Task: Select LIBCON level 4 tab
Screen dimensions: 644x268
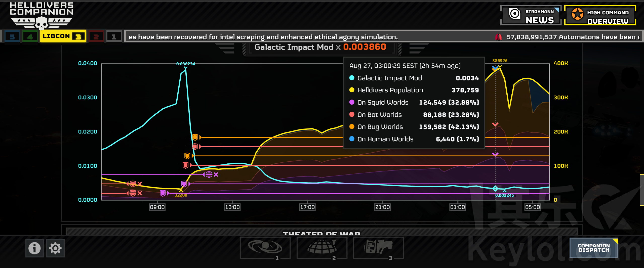Action: pos(30,37)
